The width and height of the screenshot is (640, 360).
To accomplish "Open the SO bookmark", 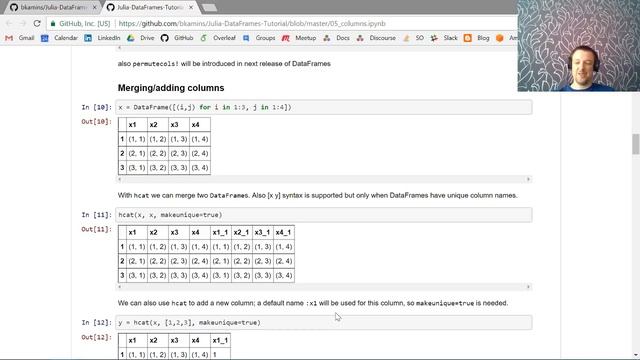I will click(413, 38).
